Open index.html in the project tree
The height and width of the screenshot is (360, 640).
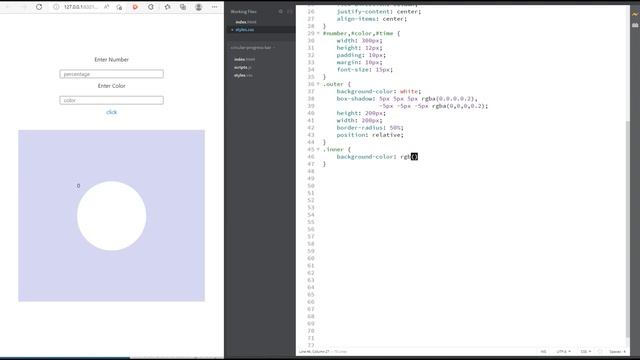[244, 59]
